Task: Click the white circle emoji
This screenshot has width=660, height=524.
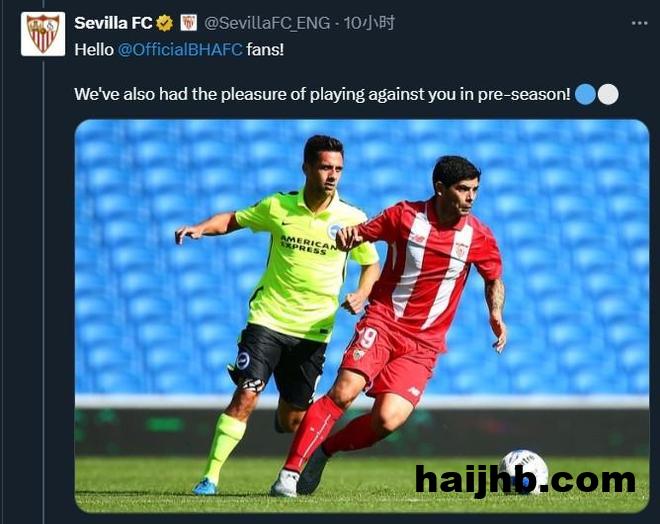Action: point(608,94)
